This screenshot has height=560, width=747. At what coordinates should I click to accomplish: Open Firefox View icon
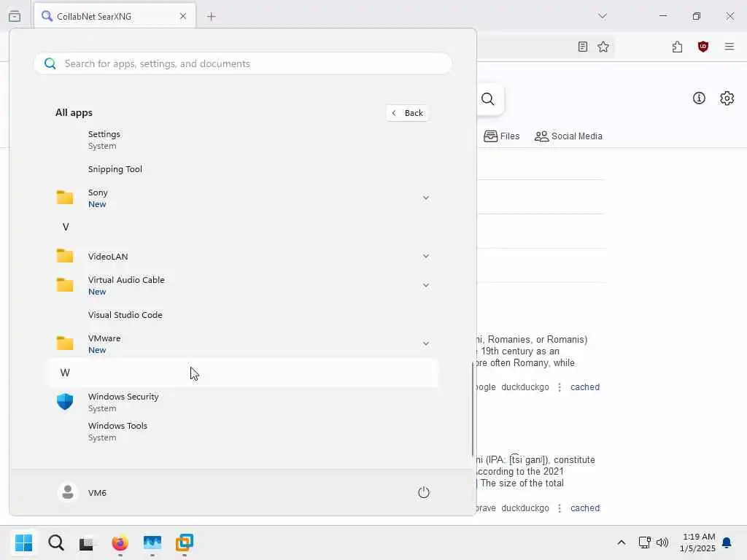[15, 16]
